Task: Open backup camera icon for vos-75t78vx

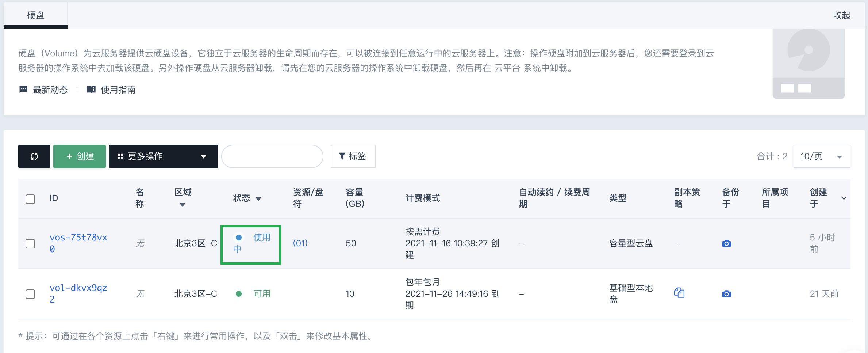Action: pos(726,243)
